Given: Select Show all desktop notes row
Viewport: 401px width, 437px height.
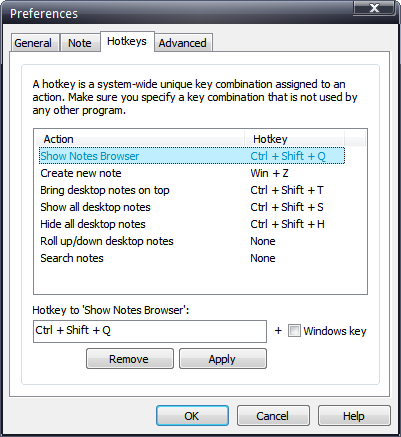Looking at the screenshot, I should (192, 207).
